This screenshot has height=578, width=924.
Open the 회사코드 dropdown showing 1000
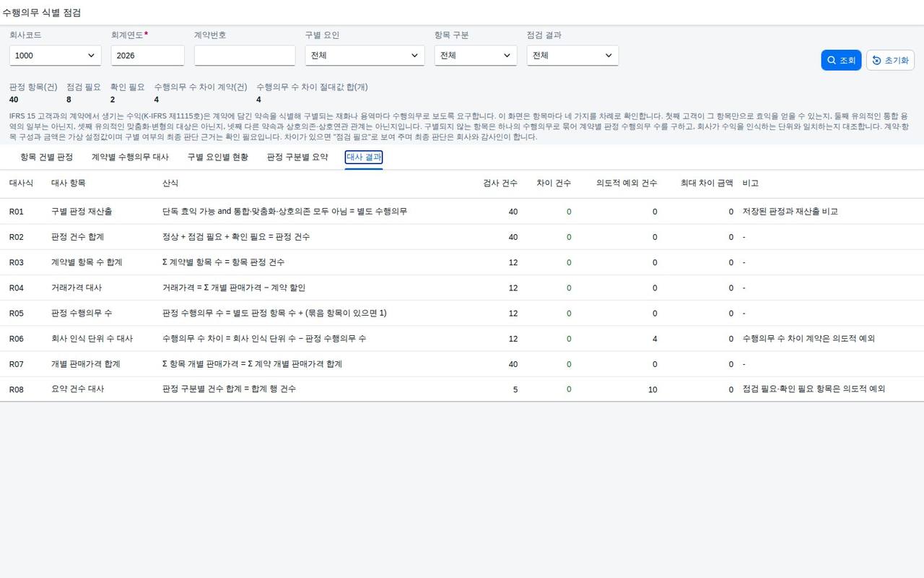coord(56,56)
